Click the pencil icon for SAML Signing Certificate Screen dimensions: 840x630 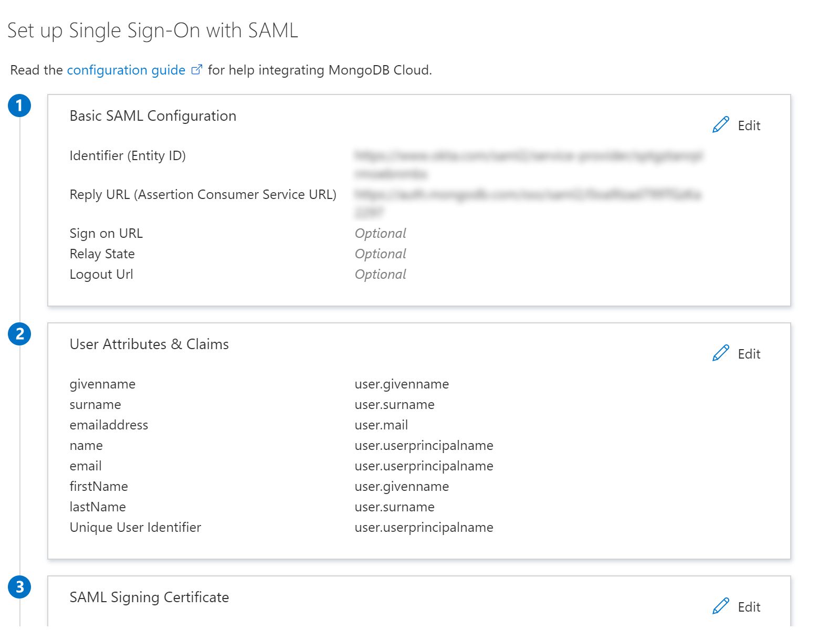(720, 606)
